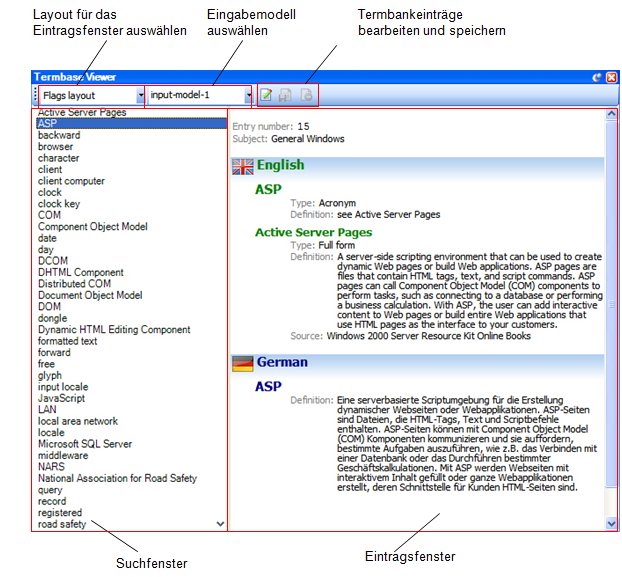Click source 'Windows 2000 Server Resource Kit Online Books'
Viewport: 622px width, 577px height.
click(428, 336)
